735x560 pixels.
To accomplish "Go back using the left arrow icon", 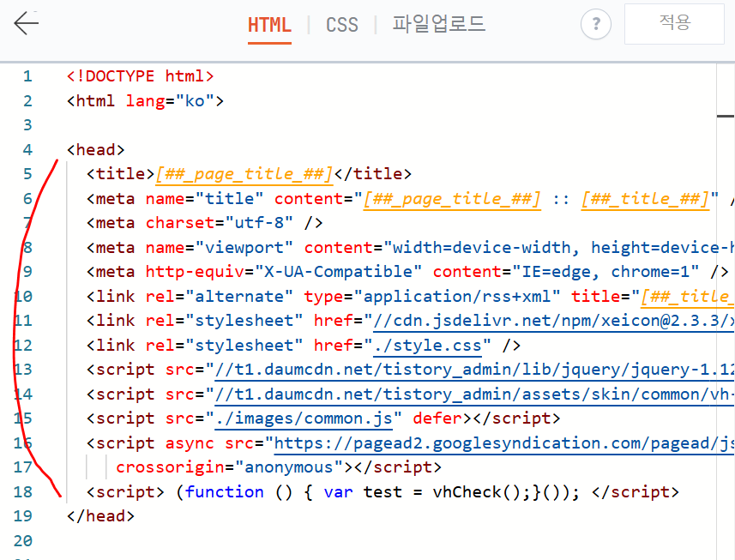I will (x=27, y=23).
